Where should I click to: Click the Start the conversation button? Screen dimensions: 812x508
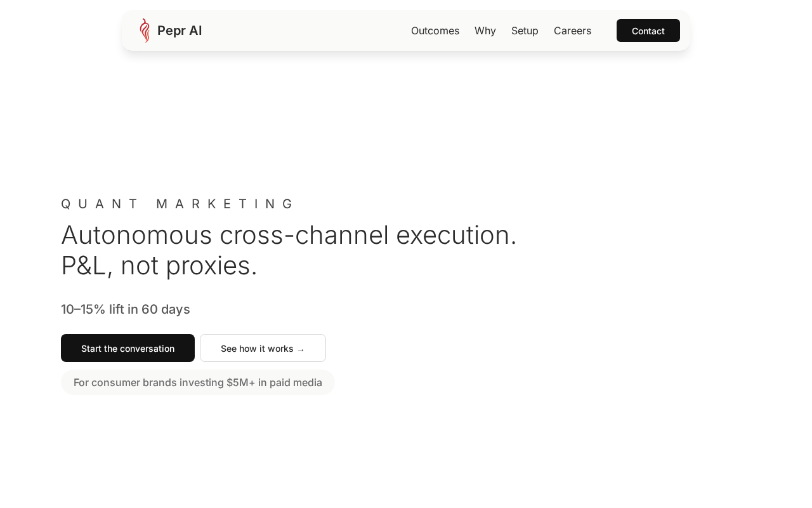tap(128, 348)
